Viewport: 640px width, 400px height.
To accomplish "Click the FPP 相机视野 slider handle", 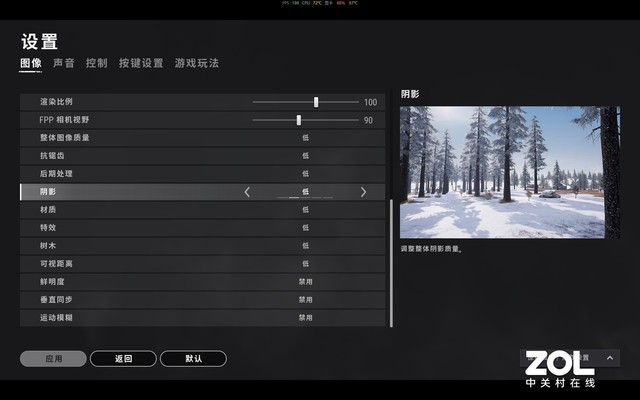I will pos(299,120).
